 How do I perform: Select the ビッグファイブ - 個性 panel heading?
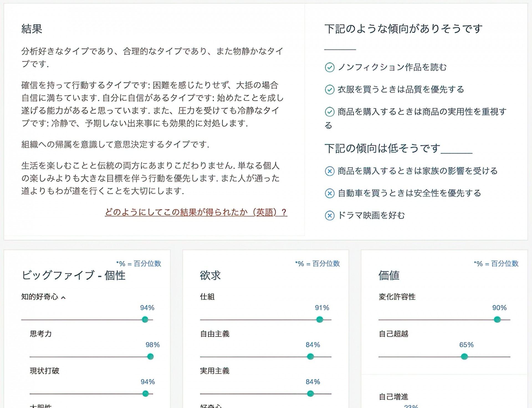pos(74,275)
